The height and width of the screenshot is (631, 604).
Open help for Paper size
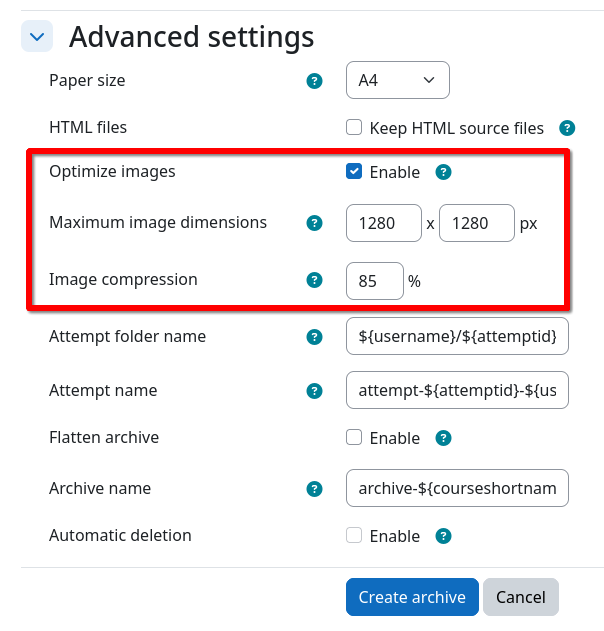pyautogui.click(x=314, y=81)
